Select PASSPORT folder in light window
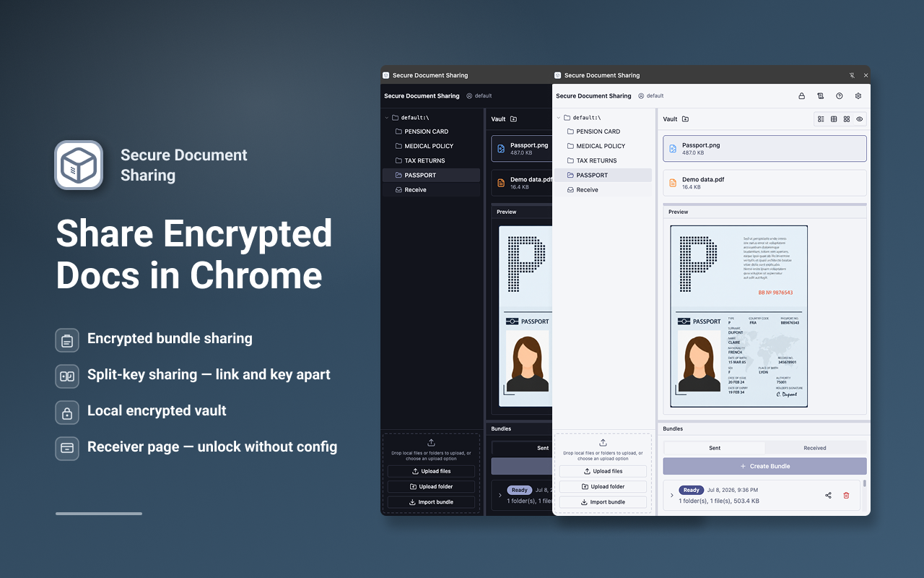The width and height of the screenshot is (924, 578). (603, 175)
